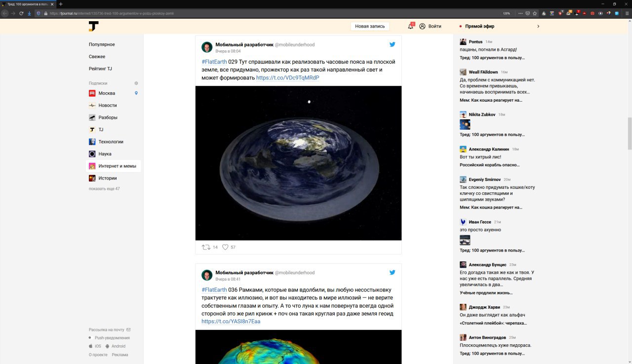Open the О проекте link
The height and width of the screenshot is (364, 632).
98,355
